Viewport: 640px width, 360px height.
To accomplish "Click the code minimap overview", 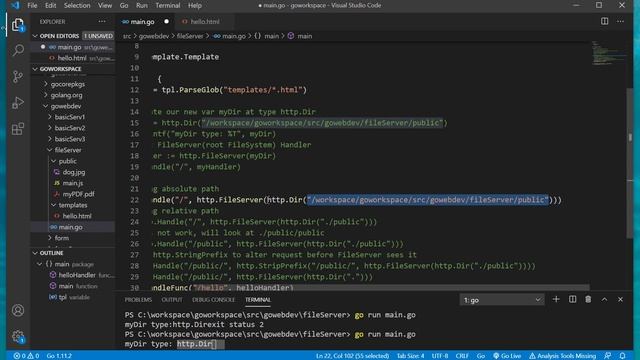I will [x=608, y=53].
